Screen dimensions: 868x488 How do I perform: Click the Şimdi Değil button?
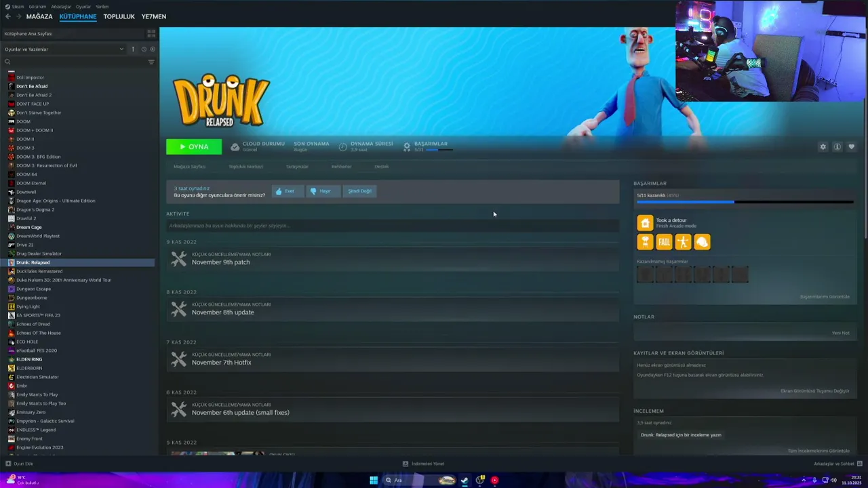tap(359, 191)
